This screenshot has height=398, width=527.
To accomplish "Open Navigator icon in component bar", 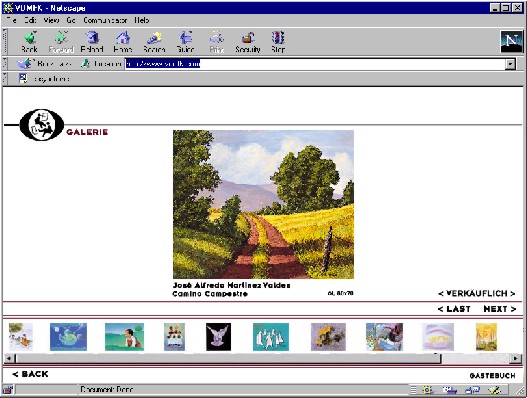I will point(427,390).
